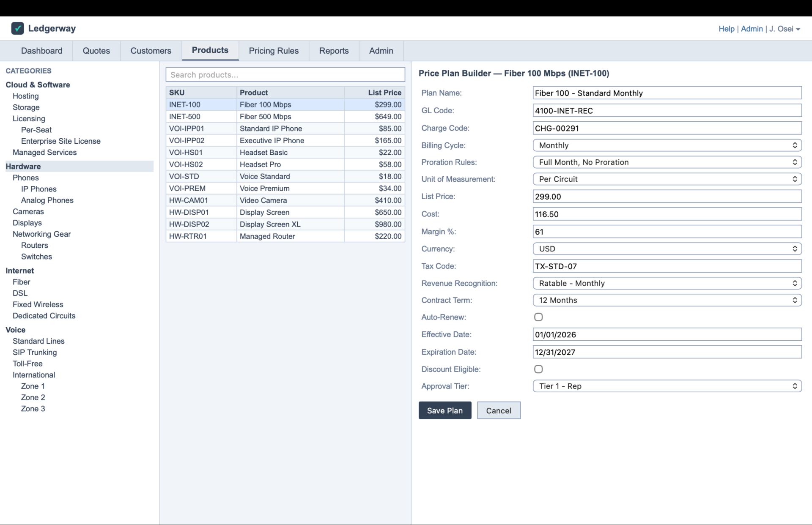Switch to the Reports tab
The image size is (812, 525).
334,51
